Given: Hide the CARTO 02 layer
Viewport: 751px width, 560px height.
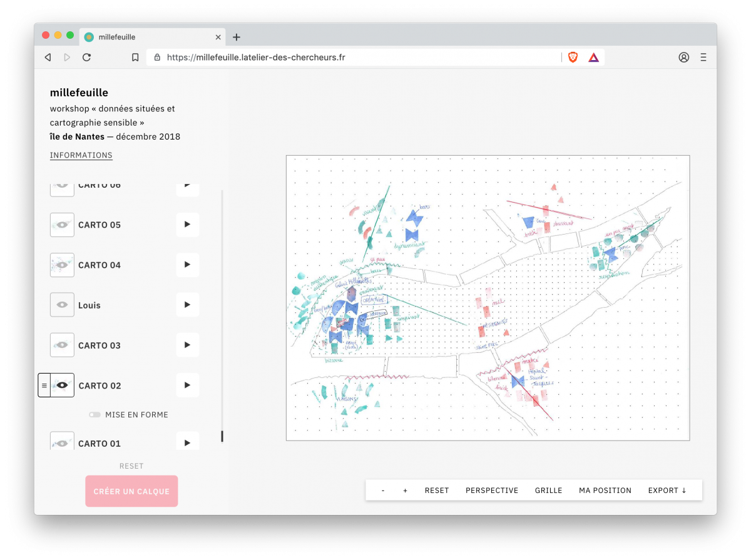Looking at the screenshot, I should pos(62,385).
